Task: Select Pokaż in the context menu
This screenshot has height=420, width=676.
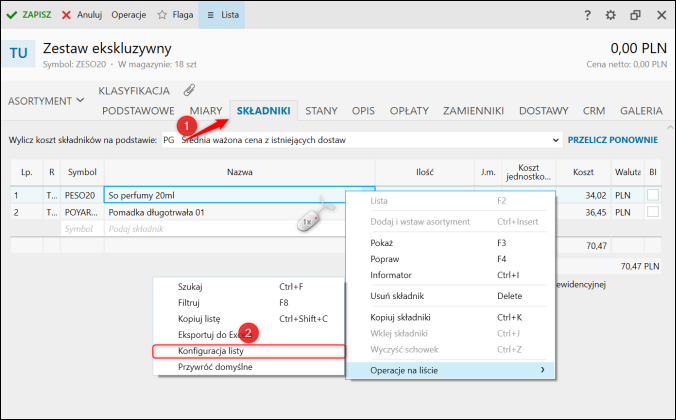Action: [450, 243]
